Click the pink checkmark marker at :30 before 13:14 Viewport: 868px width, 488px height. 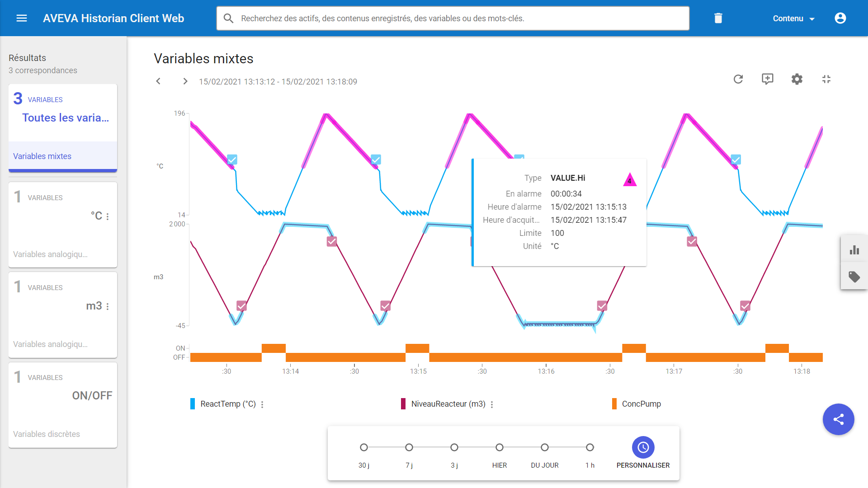click(x=242, y=306)
